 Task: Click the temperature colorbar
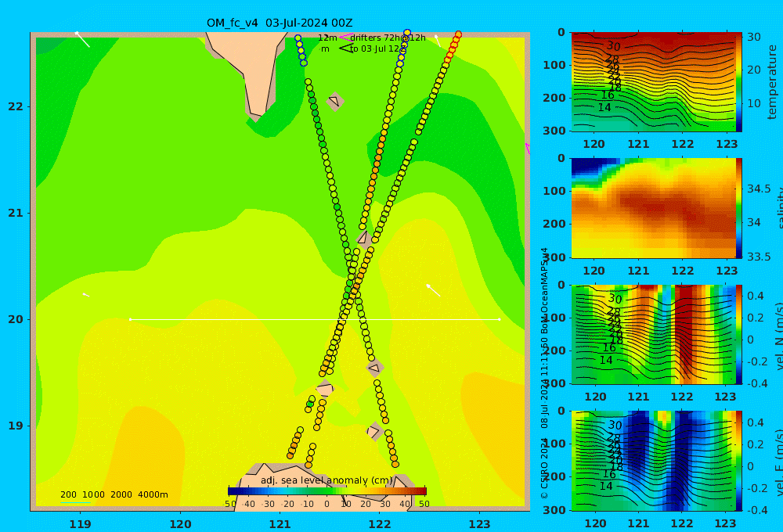point(738,82)
